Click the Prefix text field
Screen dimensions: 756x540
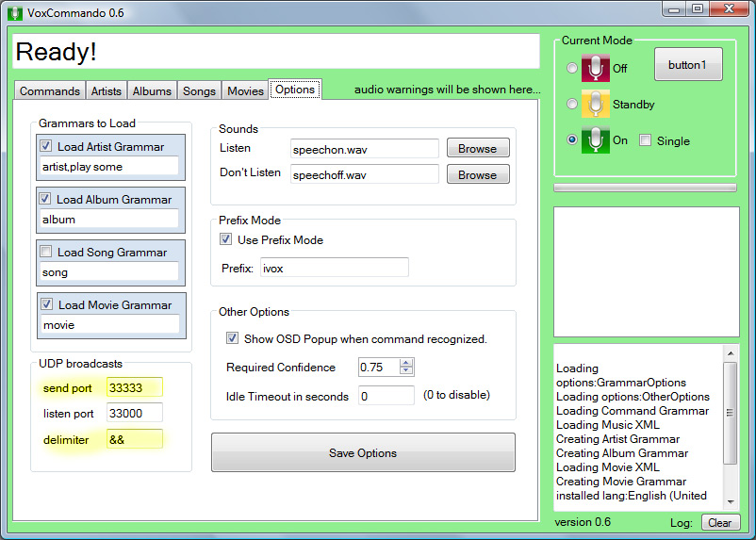click(x=335, y=268)
